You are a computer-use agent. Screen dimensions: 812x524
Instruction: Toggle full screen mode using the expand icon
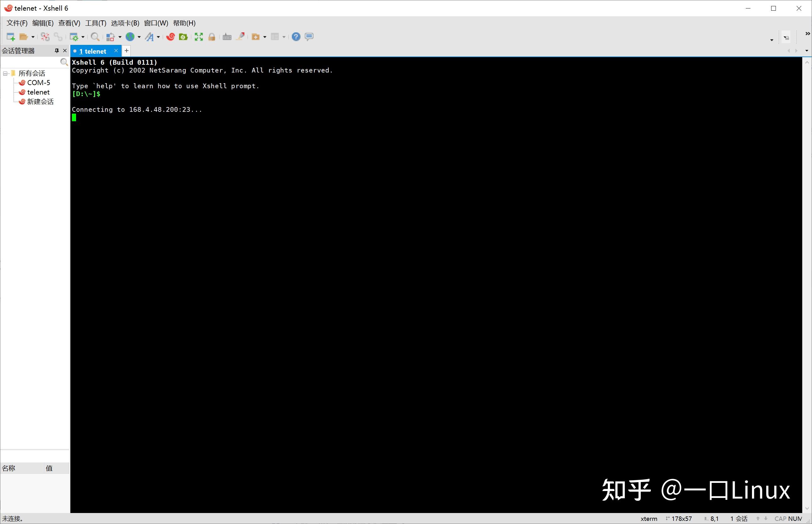(x=199, y=36)
